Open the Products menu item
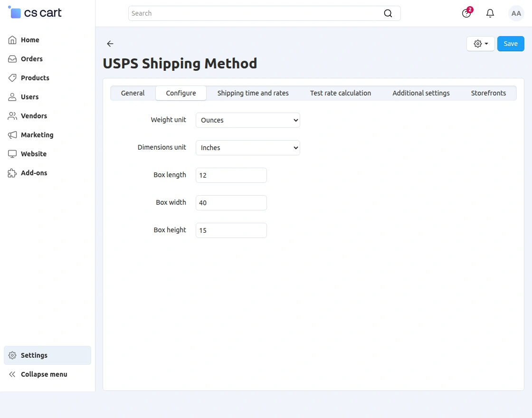 (x=47, y=78)
